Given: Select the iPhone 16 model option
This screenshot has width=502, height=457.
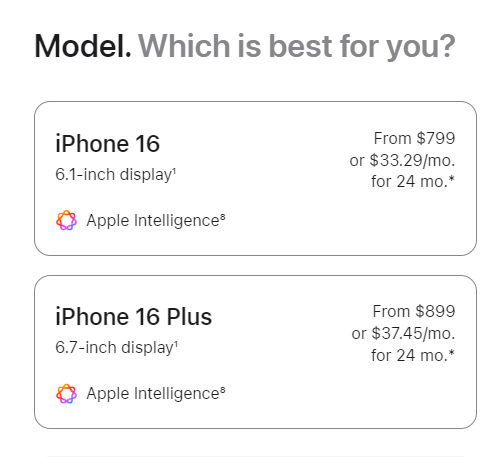Looking at the screenshot, I should tap(255, 179).
